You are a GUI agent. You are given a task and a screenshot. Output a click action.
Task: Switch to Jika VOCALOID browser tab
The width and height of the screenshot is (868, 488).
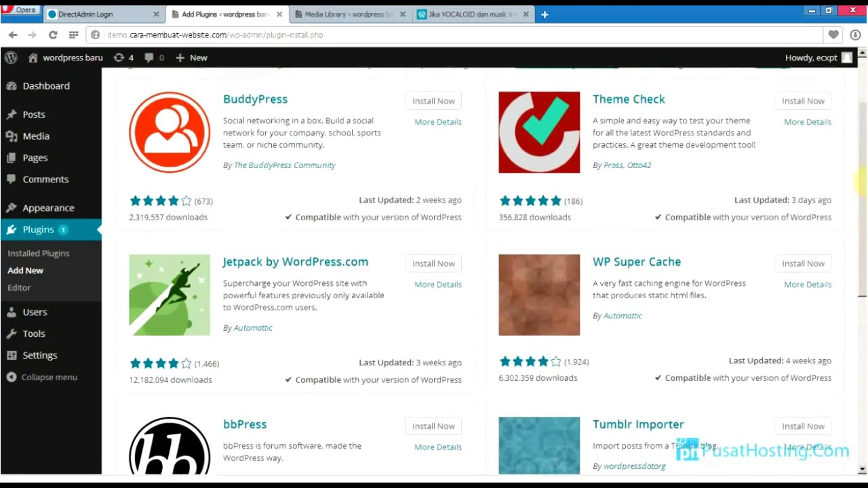(x=472, y=14)
